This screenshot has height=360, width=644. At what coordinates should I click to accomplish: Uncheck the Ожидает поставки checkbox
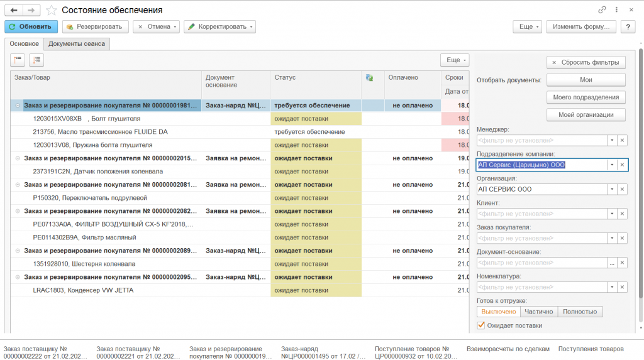(x=481, y=325)
